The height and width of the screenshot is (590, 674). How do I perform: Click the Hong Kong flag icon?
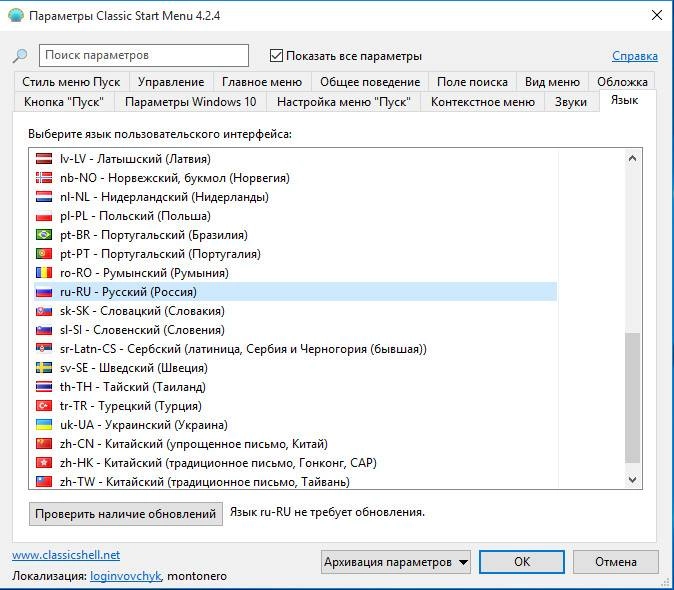click(x=44, y=462)
